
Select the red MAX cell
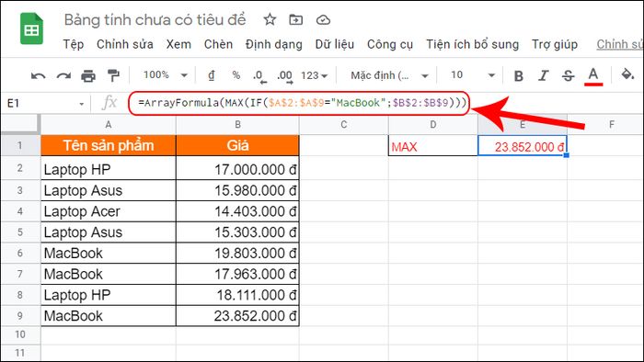[433, 146]
